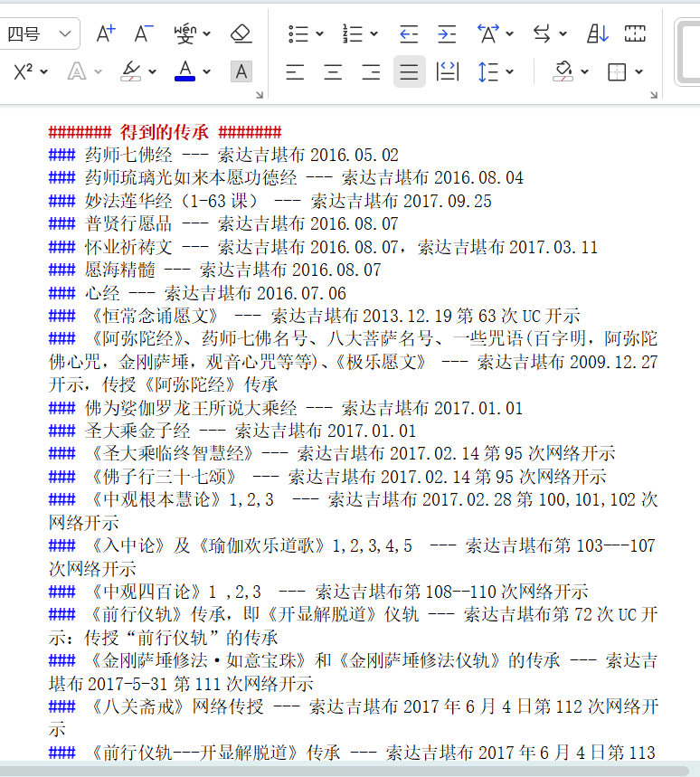Screen dimensions: 700x777
Task: Click the text direction swap icon
Action: click(542, 33)
